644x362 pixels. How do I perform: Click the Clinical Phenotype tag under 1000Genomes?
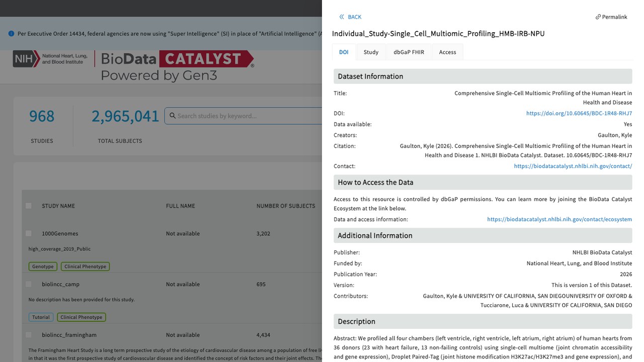click(85, 266)
